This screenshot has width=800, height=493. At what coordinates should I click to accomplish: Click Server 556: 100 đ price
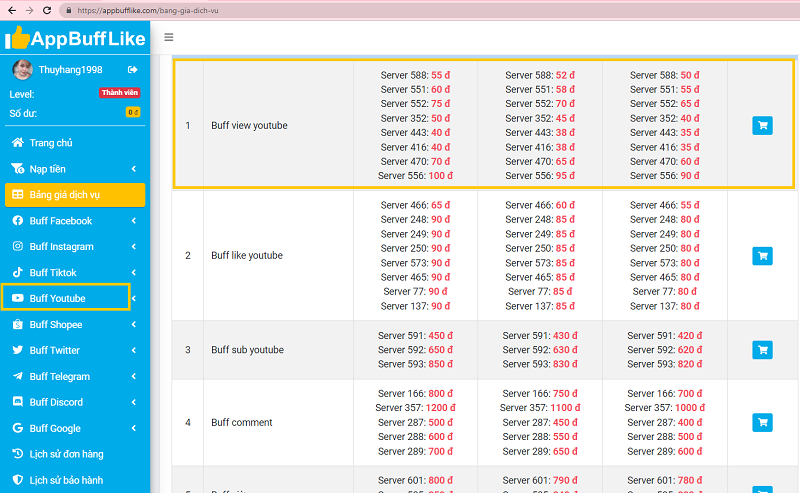(x=415, y=176)
